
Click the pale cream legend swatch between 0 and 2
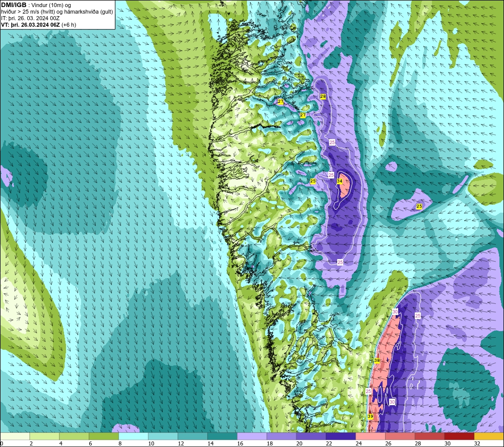coord(15,436)
